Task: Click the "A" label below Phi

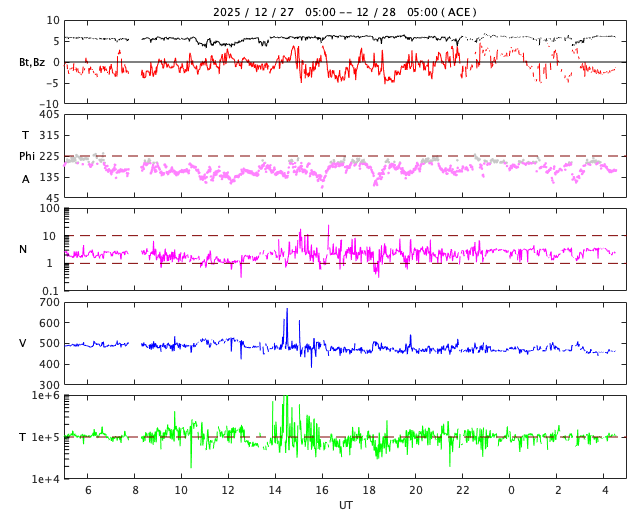Action: tap(26, 179)
